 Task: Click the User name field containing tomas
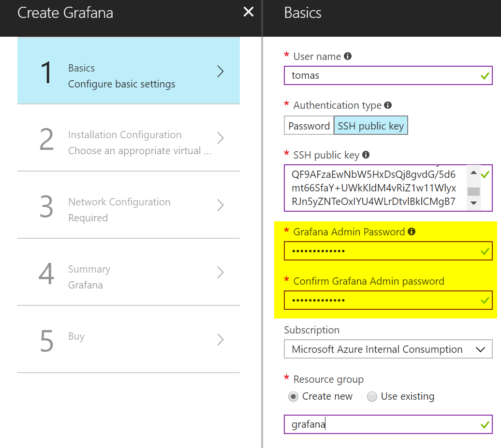click(388, 76)
